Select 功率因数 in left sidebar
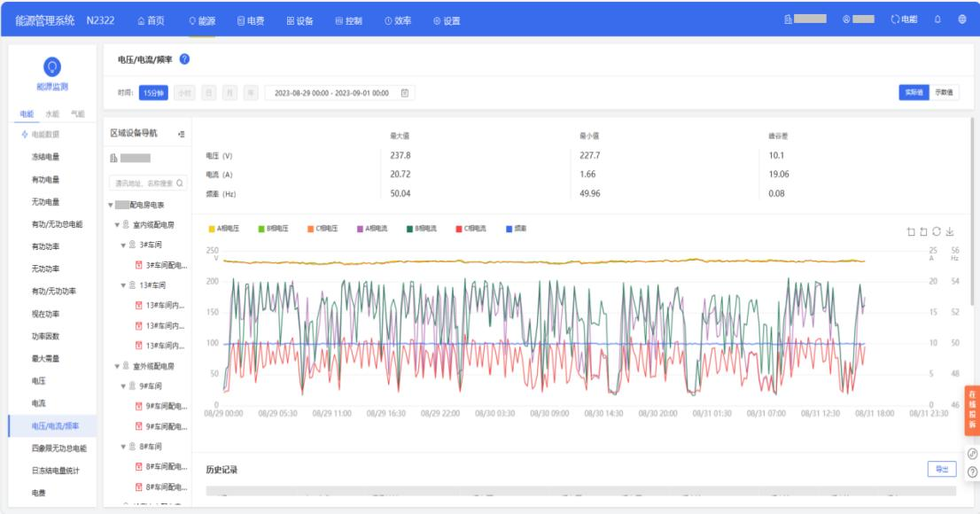This screenshot has width=980, height=514. [x=45, y=336]
